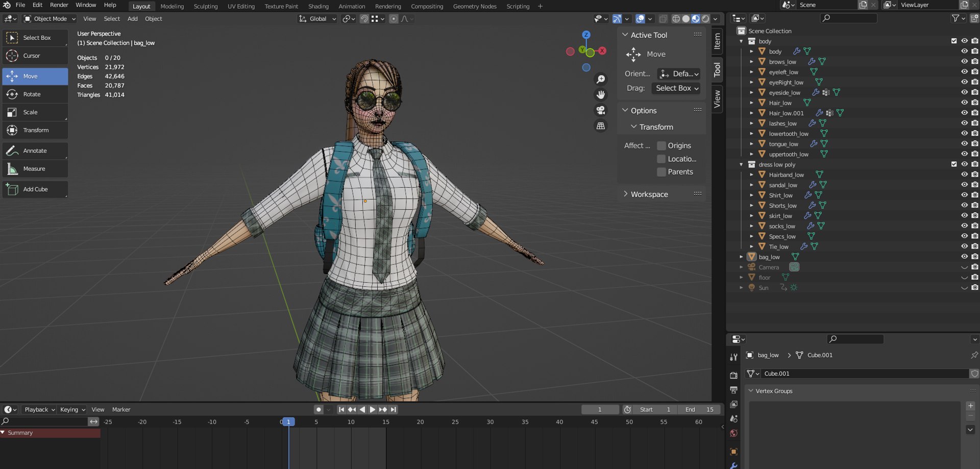Enable Affect Only Origins checkbox
The width and height of the screenshot is (980, 469).
point(661,145)
